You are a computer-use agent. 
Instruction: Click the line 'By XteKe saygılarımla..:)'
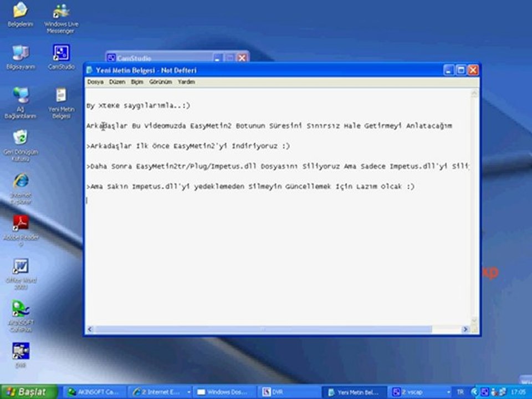(138, 105)
